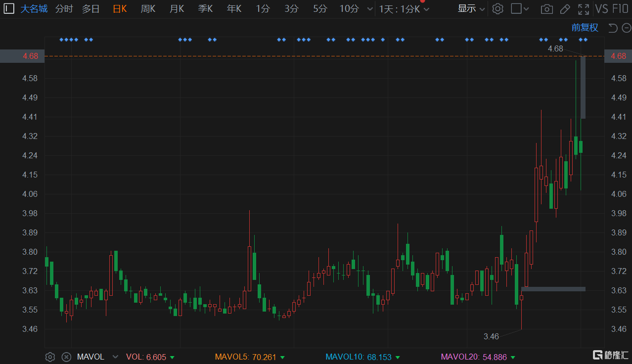Screen dimensions: 632x364
Task: Toggle the left sidebar panel icon
Action: (x=9, y=9)
